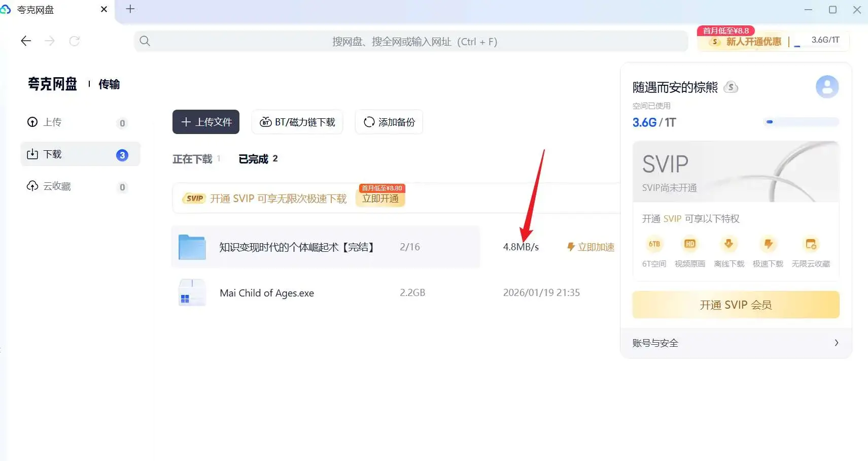Expand the 账号与安全 settings row
This screenshot has width=868, height=461.
point(735,343)
